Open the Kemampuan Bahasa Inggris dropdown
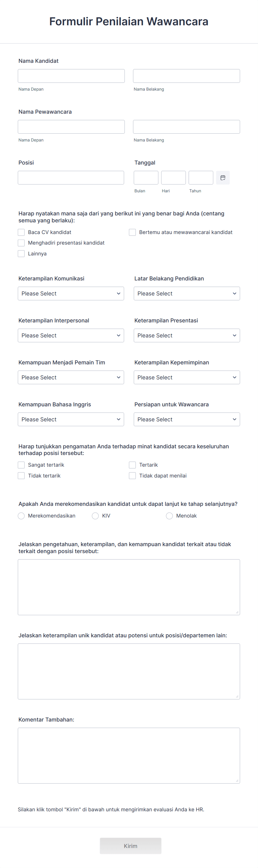 click(71, 419)
